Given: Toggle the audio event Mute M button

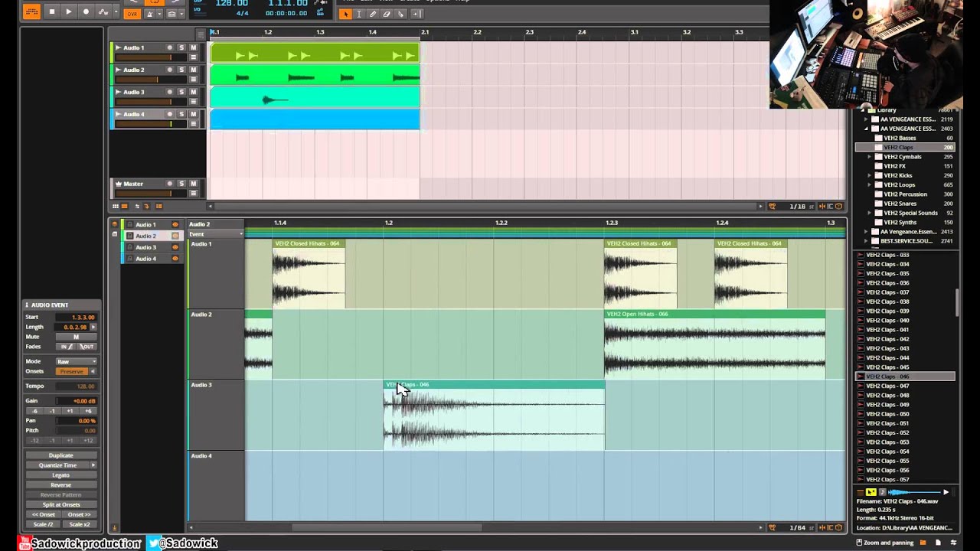Looking at the screenshot, I should [76, 337].
